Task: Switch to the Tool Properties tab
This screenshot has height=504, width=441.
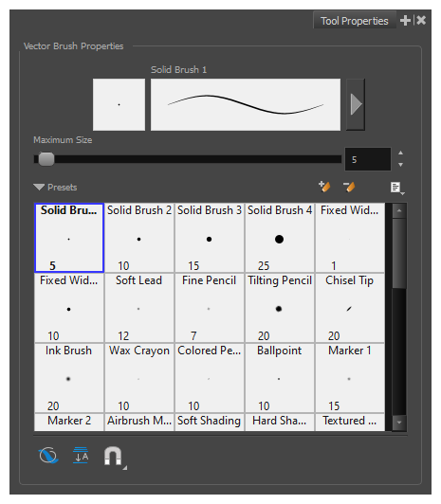Action: [x=354, y=21]
